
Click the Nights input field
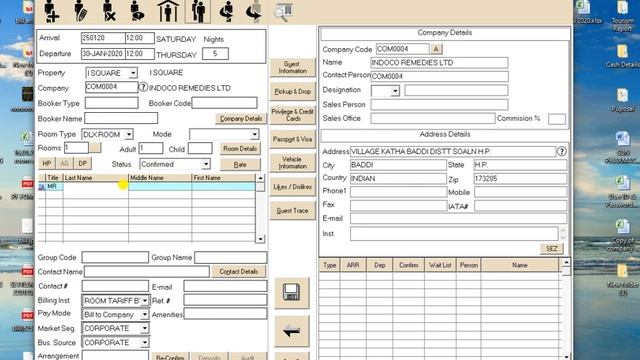[215, 53]
